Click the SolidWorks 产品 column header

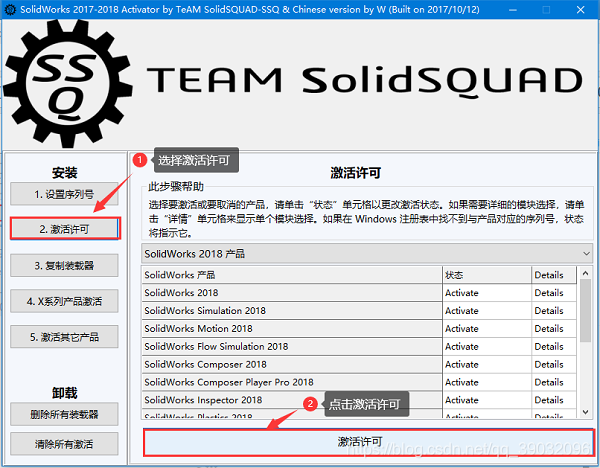click(292, 275)
